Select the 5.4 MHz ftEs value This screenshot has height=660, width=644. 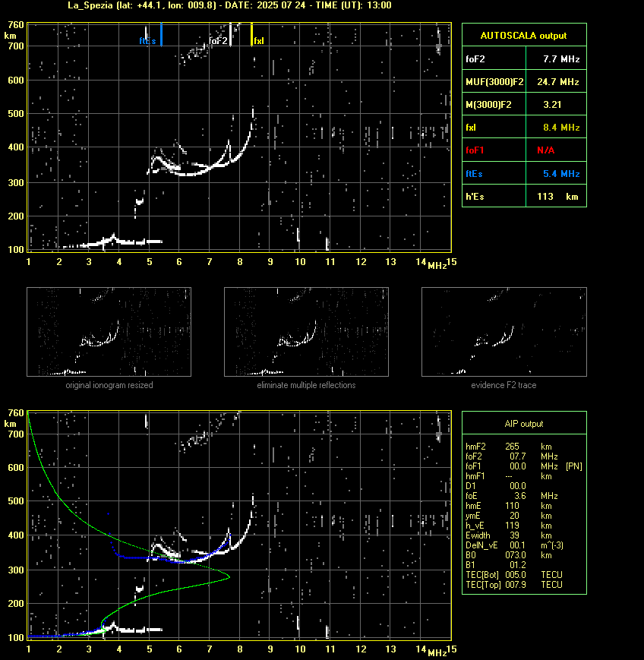click(x=561, y=174)
